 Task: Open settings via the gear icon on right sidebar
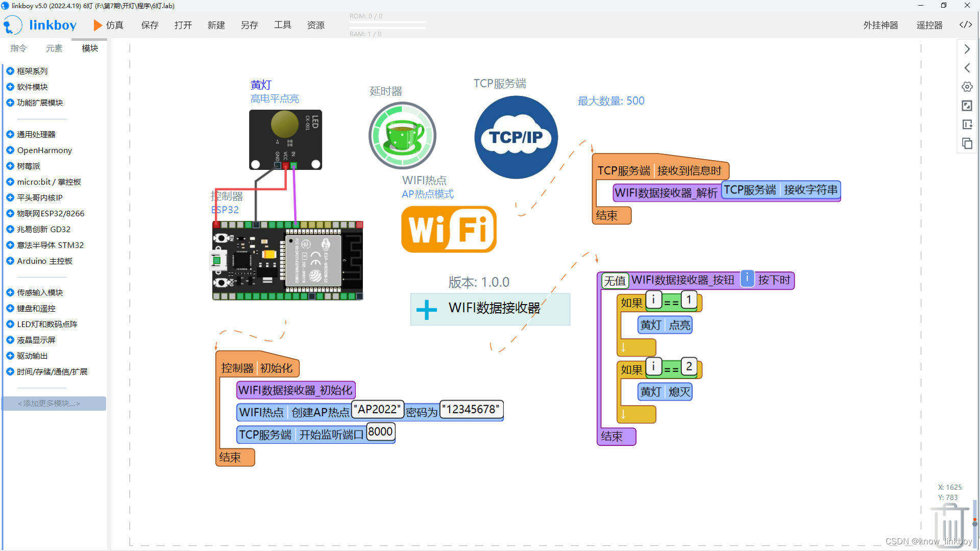coord(967,87)
